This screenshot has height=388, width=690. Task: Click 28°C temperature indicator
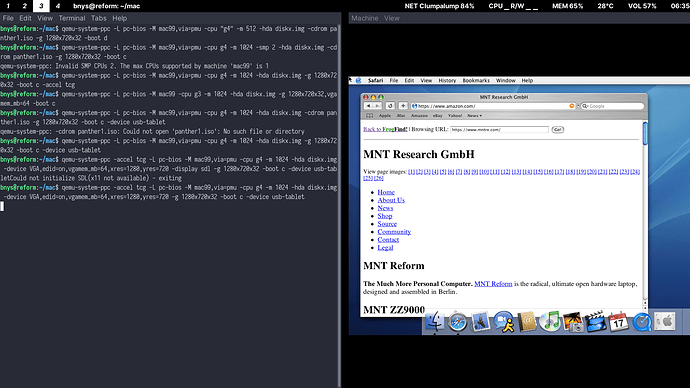606,6
